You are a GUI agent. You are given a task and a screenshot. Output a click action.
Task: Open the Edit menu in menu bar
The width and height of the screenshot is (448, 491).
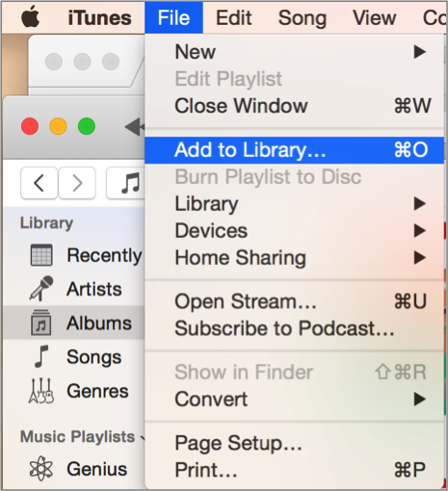pyautogui.click(x=233, y=17)
